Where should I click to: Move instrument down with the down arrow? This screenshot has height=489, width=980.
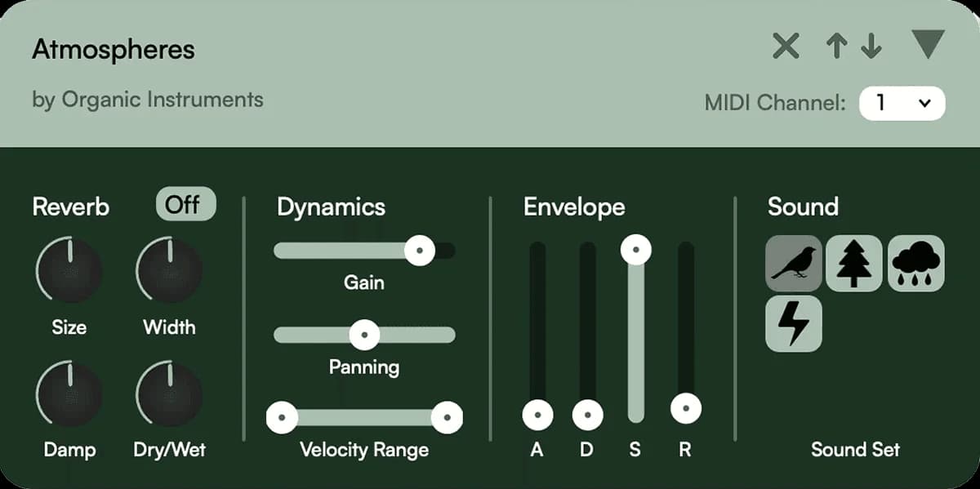(x=871, y=47)
